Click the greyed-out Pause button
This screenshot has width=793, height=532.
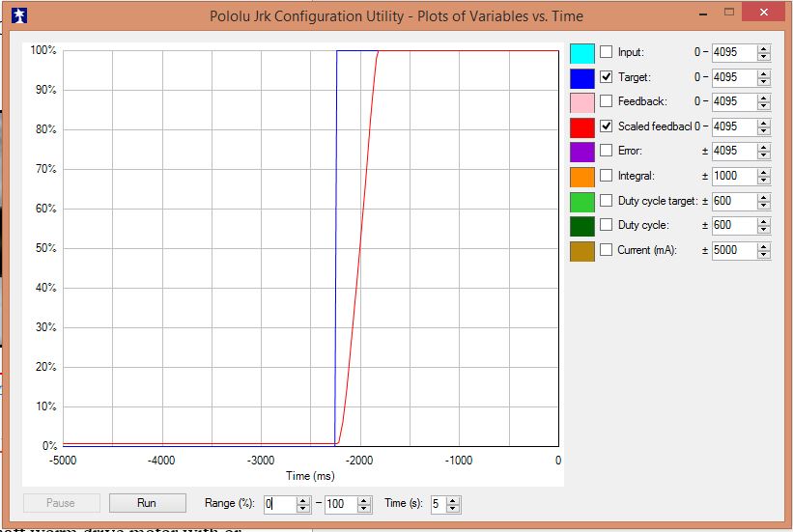(x=61, y=503)
